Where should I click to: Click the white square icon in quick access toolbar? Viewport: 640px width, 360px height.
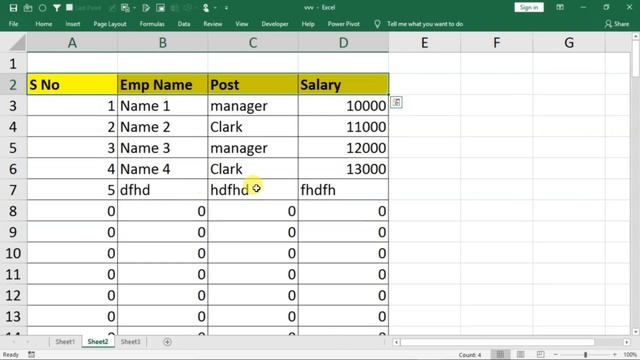click(x=69, y=7)
